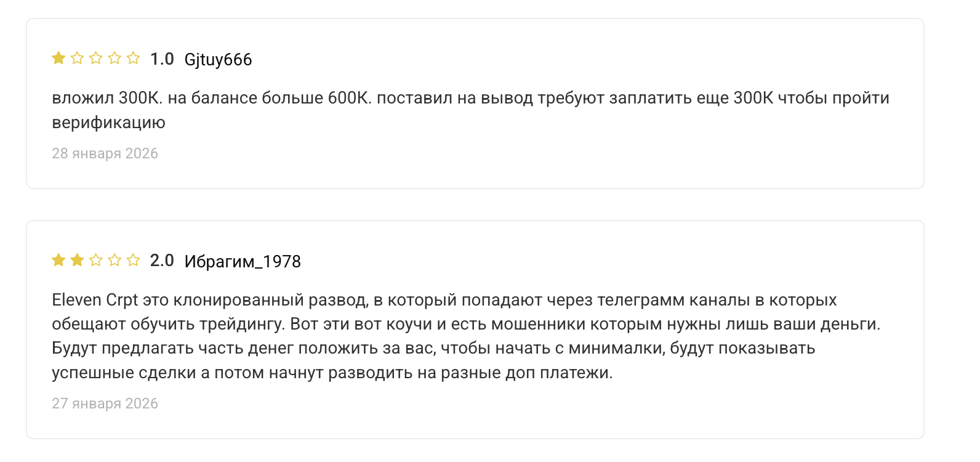Click the filled first star in Gjtuy666's review
The image size is (980, 462).
click(x=58, y=59)
